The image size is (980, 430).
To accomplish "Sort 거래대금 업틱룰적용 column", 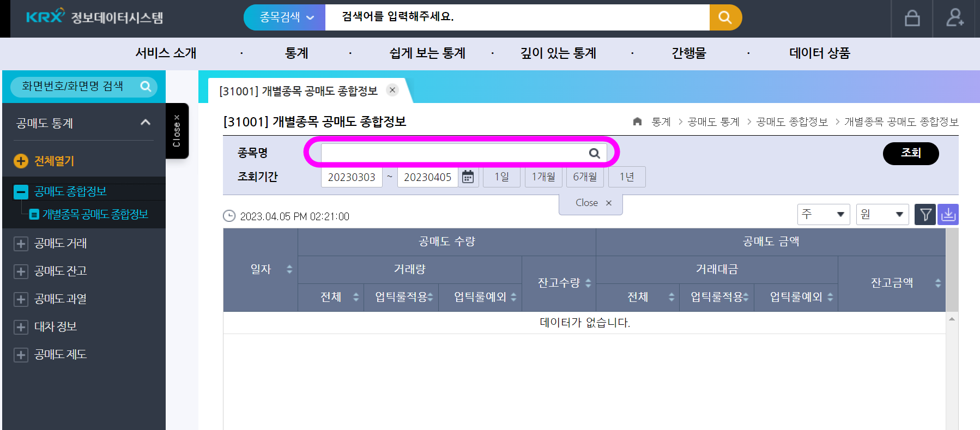I will (x=746, y=297).
